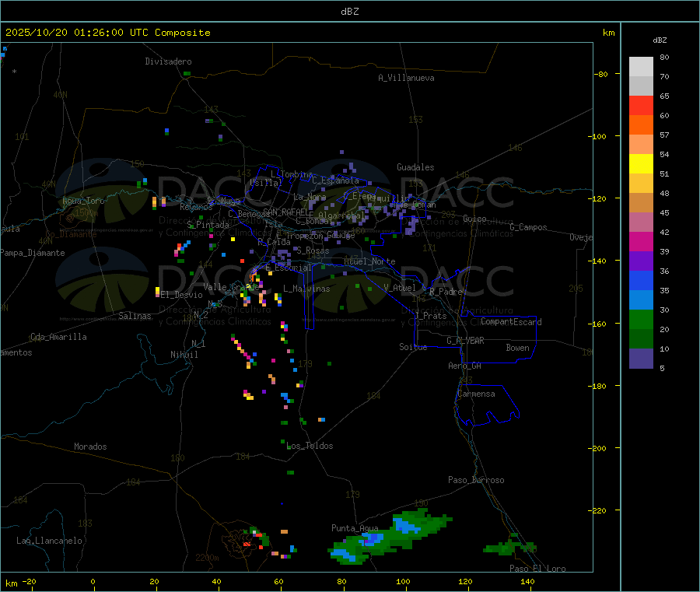This screenshot has height=592, width=700.
Task: Click the Nihuil location label
Action: click(x=184, y=355)
